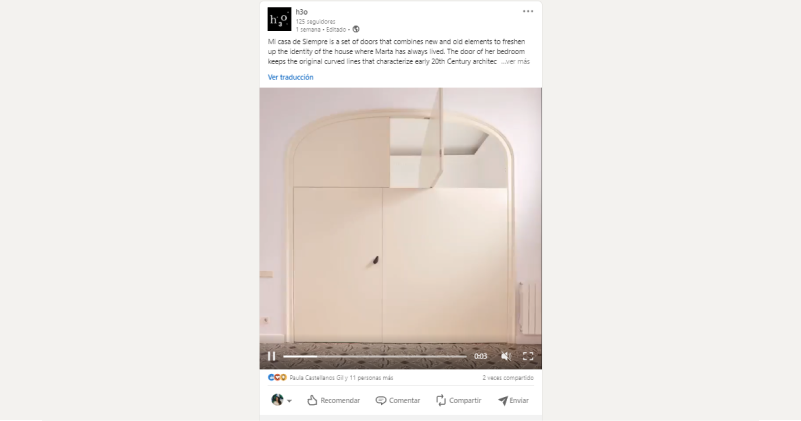Open the h3o page name link

click(x=301, y=12)
